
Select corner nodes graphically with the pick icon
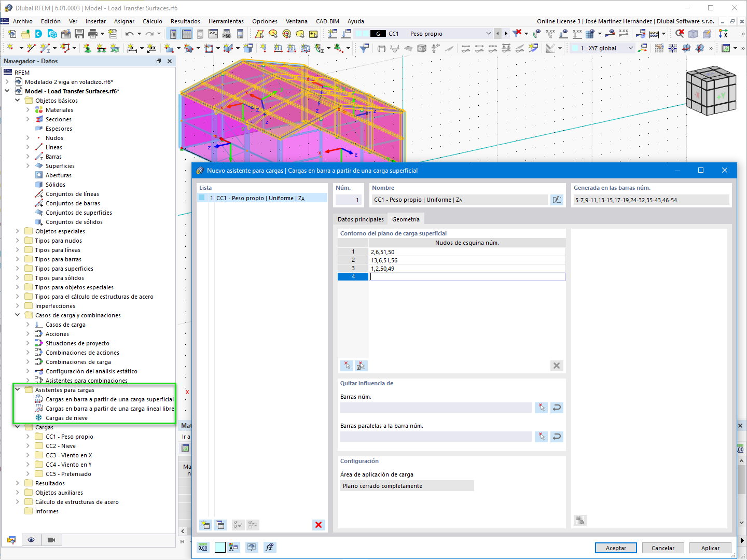(x=347, y=366)
